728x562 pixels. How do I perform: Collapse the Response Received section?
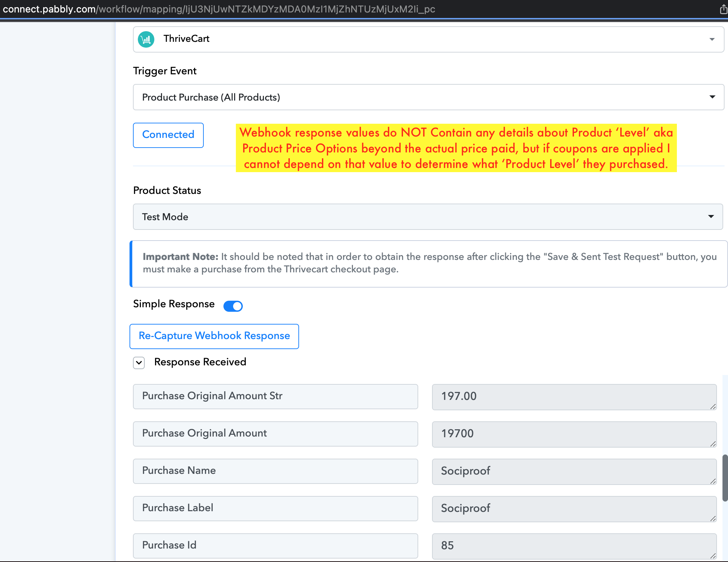tap(139, 363)
